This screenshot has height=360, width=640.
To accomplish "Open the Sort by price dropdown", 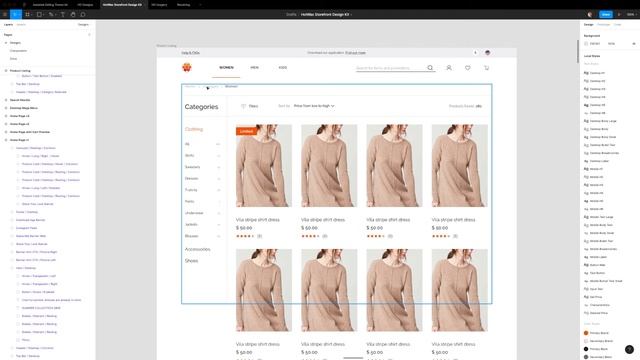I will [x=314, y=106].
